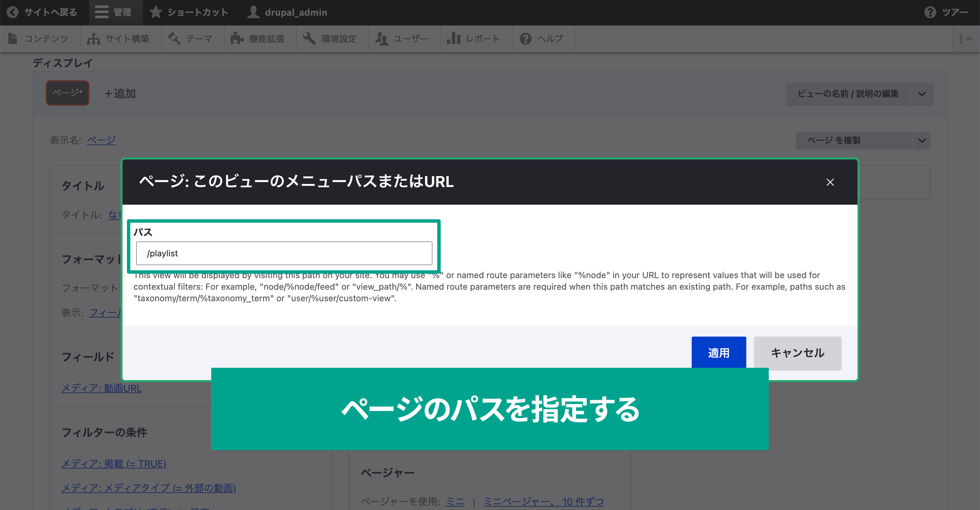Open the ショートカット star menu

click(x=189, y=12)
